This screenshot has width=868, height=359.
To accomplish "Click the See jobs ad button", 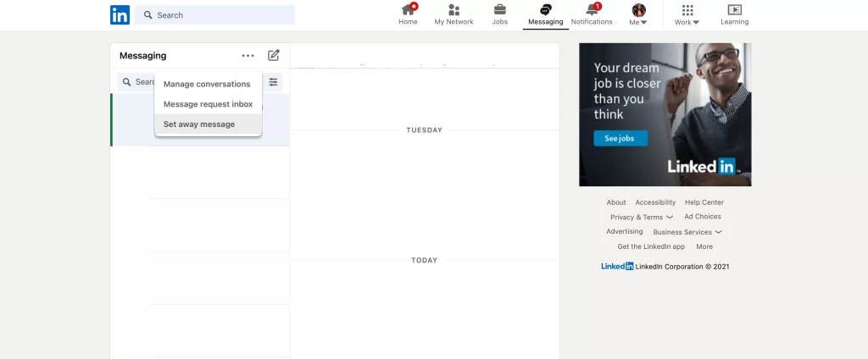I will click(620, 138).
